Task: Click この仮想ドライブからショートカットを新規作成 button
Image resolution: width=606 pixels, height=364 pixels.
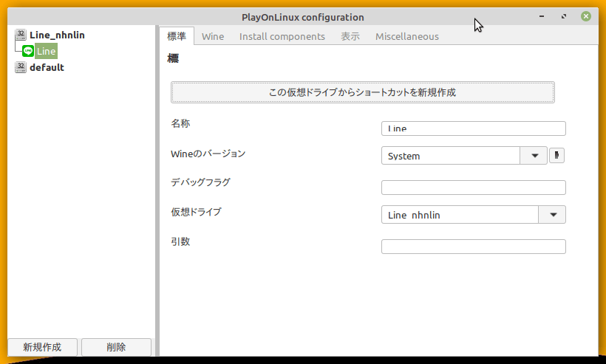Action: [x=363, y=92]
